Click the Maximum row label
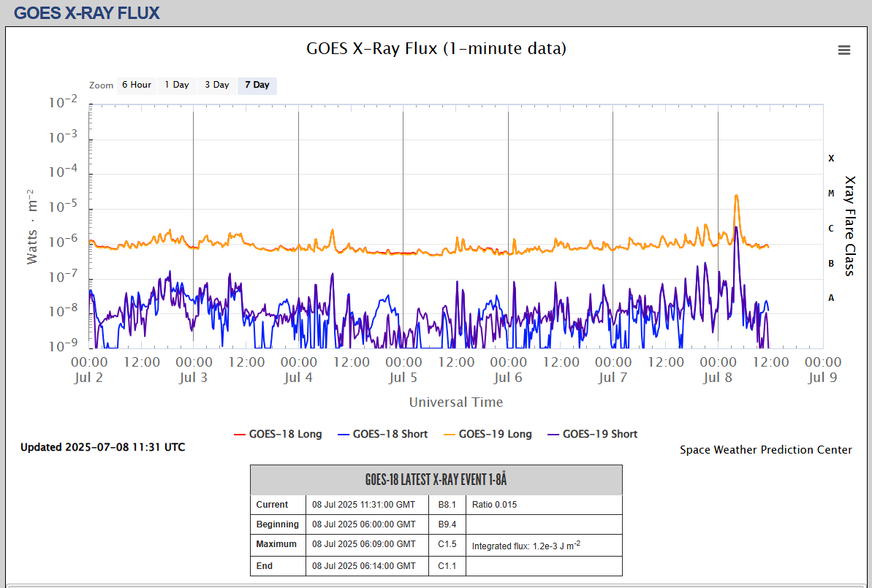The image size is (872, 588). (278, 545)
